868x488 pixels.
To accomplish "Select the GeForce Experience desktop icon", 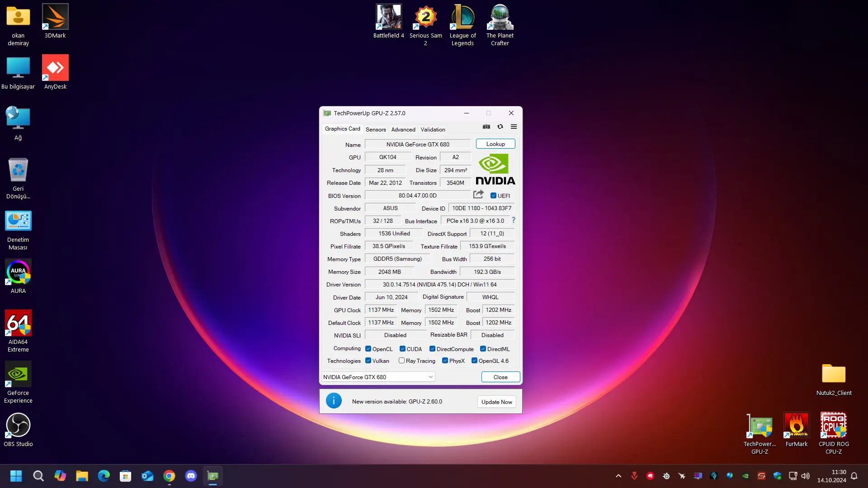I will pyautogui.click(x=18, y=382).
